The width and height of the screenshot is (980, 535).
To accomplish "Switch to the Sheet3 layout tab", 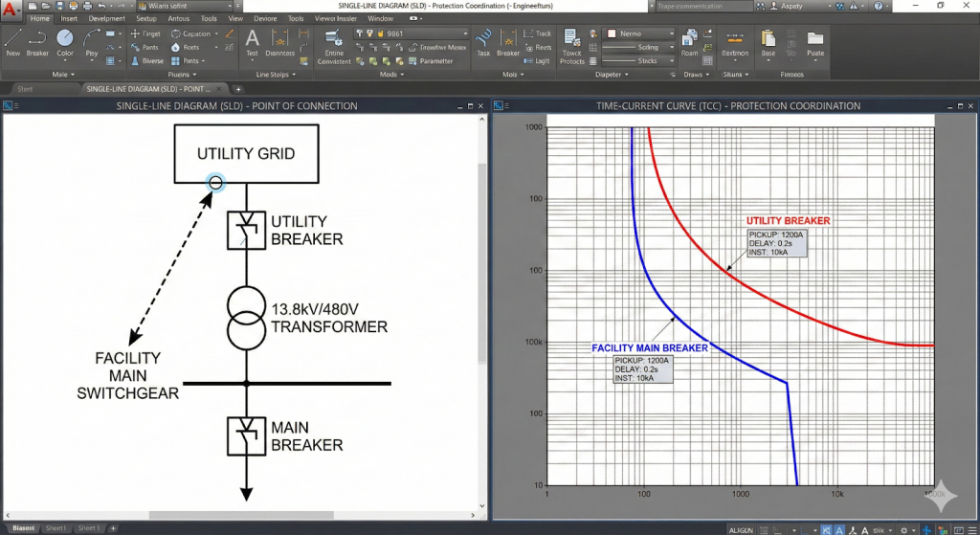I will tap(88, 528).
